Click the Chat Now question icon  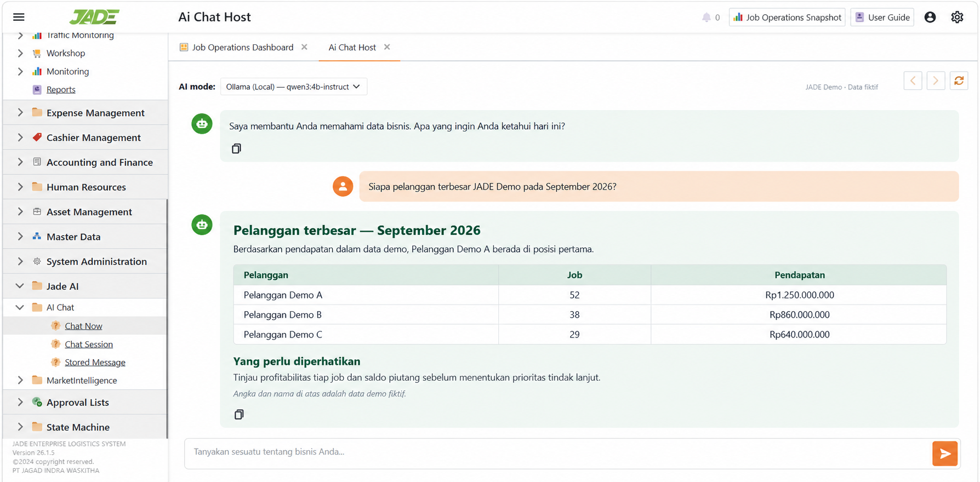[55, 326]
